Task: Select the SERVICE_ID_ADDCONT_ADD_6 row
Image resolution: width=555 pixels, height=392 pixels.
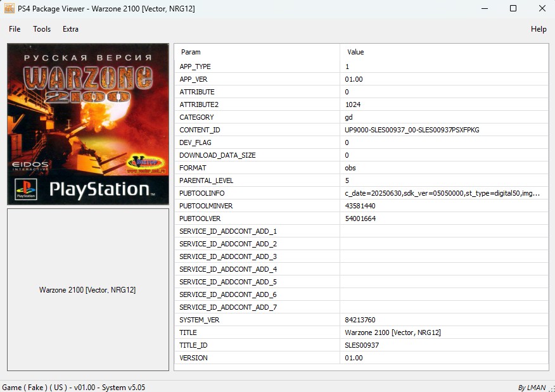Action: pos(361,294)
